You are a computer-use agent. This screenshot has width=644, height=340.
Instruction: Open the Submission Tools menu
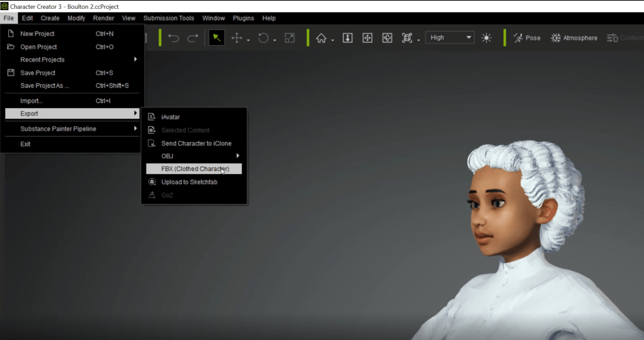169,18
